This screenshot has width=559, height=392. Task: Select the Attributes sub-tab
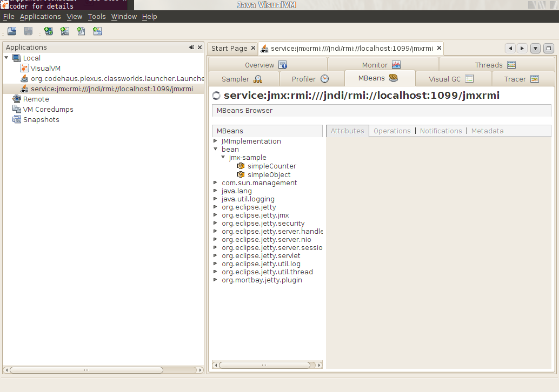(347, 131)
